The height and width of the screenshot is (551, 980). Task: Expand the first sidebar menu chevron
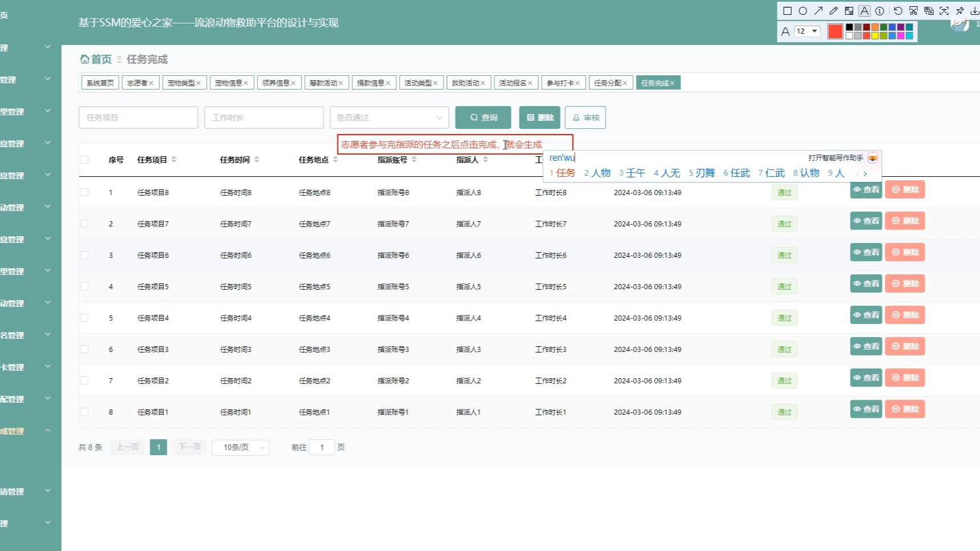[48, 47]
